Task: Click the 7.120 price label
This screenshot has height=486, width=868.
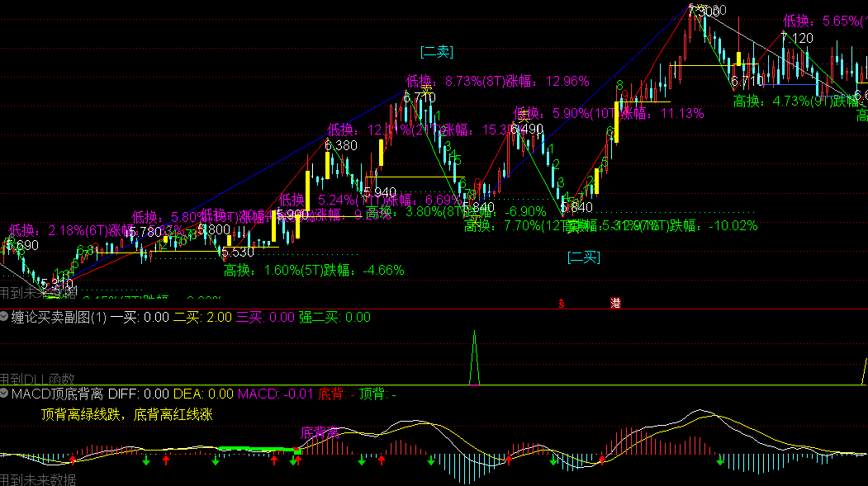Action: pos(797,38)
